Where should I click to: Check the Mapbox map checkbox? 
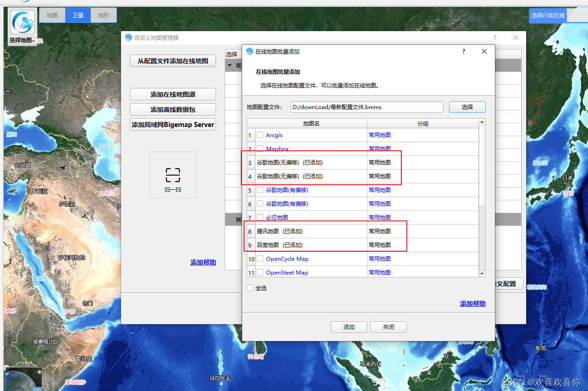[260, 149]
